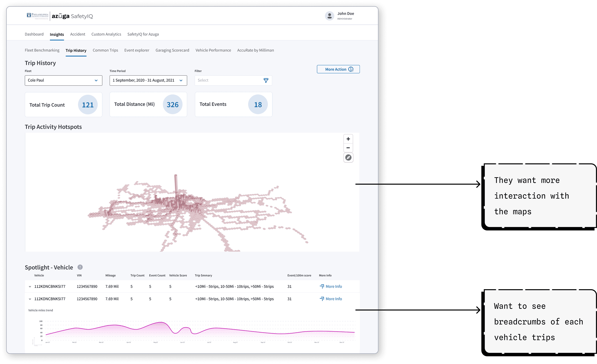The image size is (597, 364).
Task: Click the Total Trip Count card
Action: tap(64, 105)
